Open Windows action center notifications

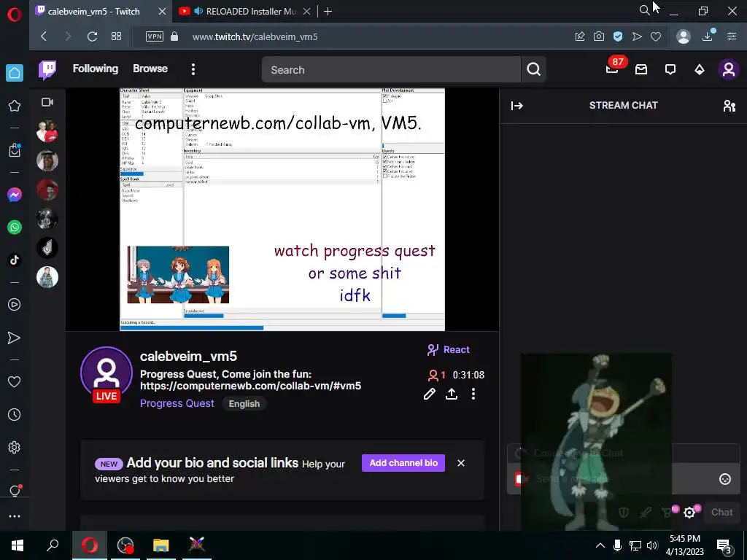pos(724,547)
